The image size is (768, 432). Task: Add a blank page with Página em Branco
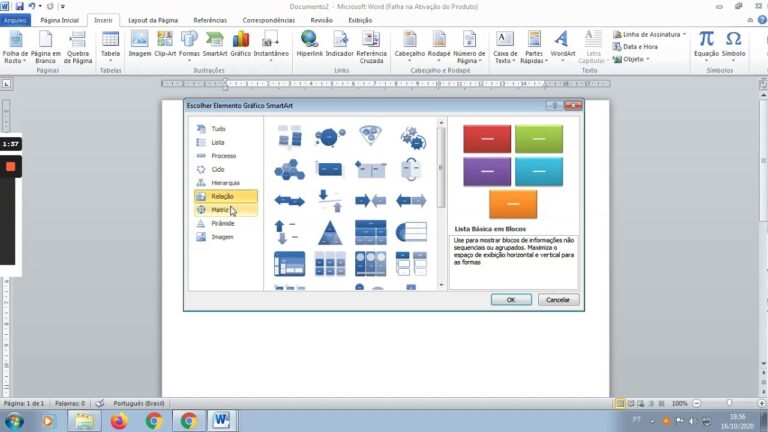tap(46, 48)
